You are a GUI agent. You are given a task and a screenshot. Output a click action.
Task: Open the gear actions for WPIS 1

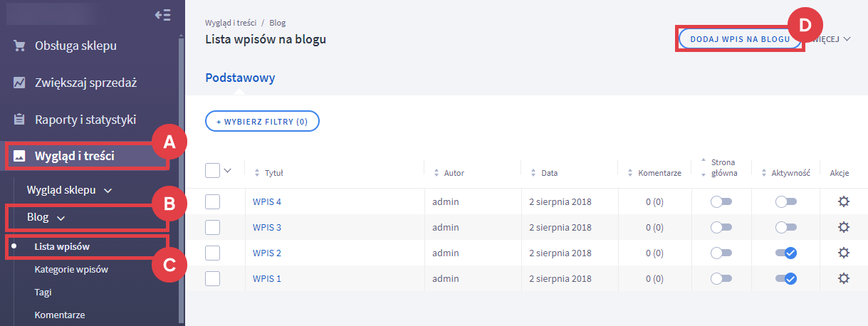click(x=844, y=278)
